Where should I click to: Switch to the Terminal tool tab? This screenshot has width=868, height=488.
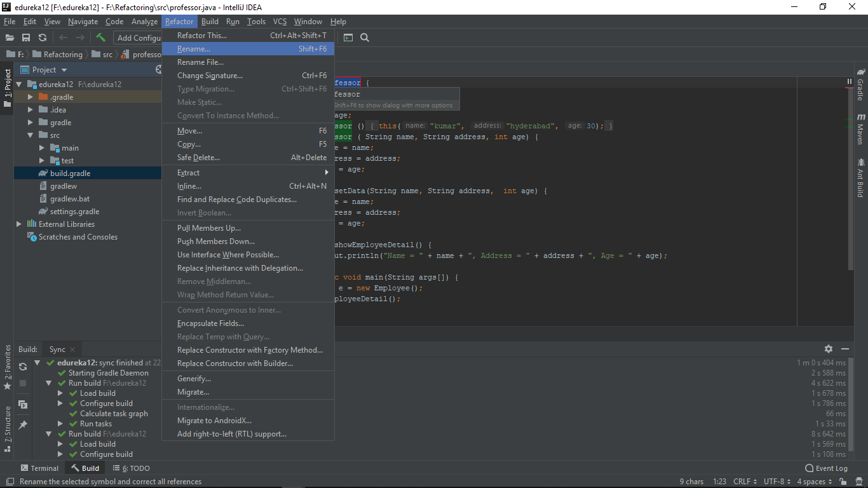39,468
